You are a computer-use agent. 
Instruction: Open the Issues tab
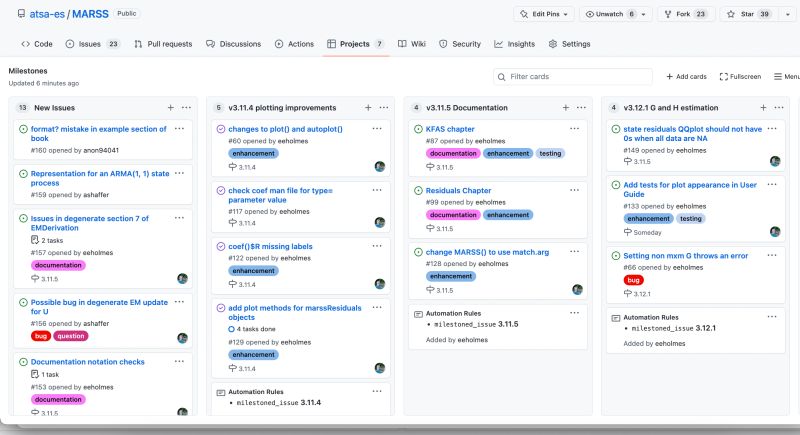point(92,44)
